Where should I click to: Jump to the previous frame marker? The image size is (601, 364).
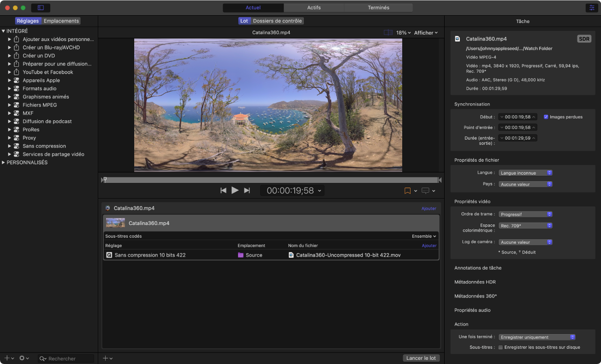tap(223, 190)
